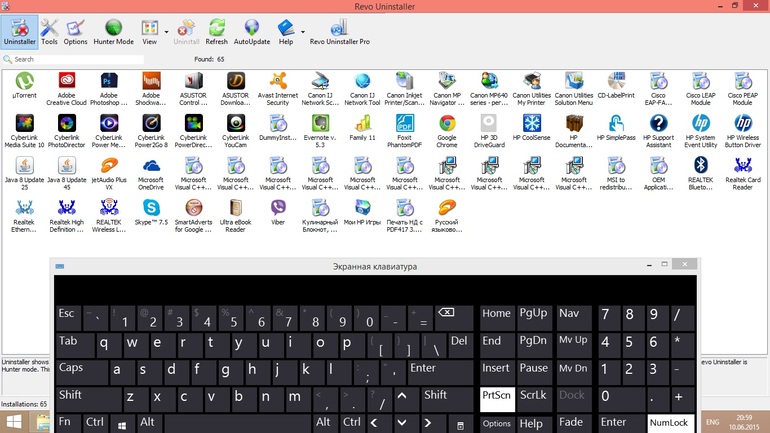Open the Help toolbar button
Image resolution: width=770 pixels, height=433 pixels.
click(286, 32)
